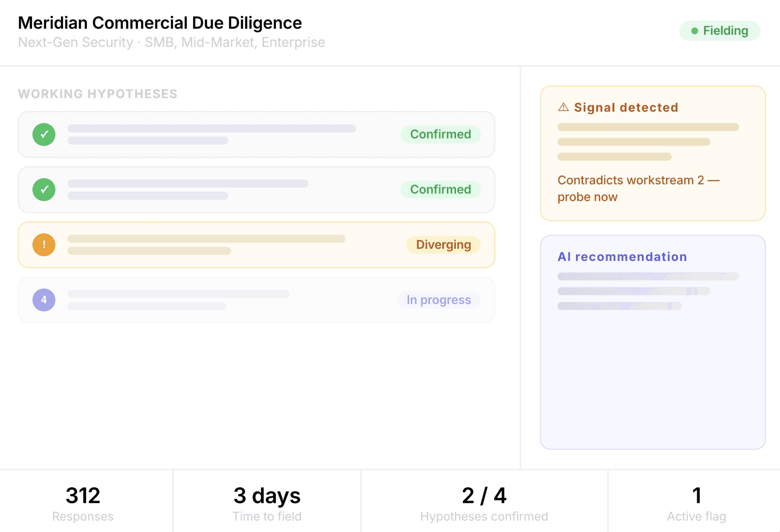Click the 'Responses' label

[83, 517]
